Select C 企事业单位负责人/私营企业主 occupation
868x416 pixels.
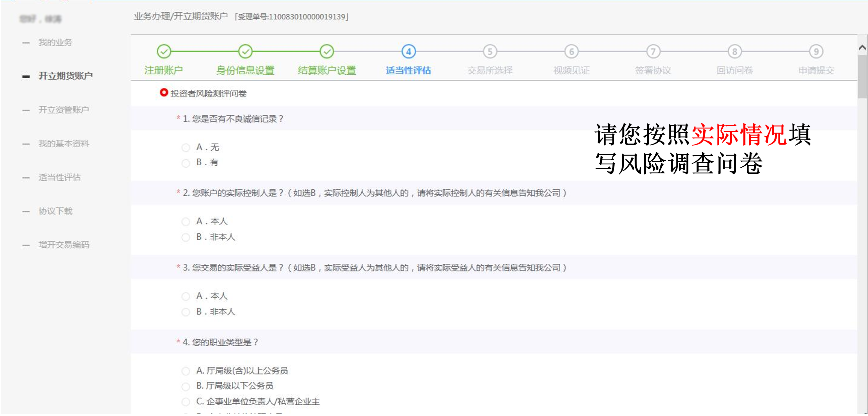[x=186, y=402]
